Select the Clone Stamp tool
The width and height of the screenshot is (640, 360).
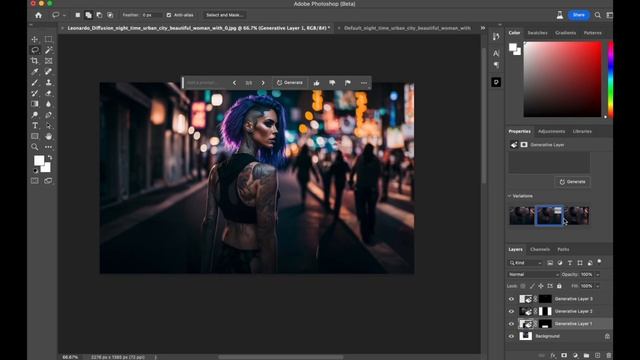49,82
